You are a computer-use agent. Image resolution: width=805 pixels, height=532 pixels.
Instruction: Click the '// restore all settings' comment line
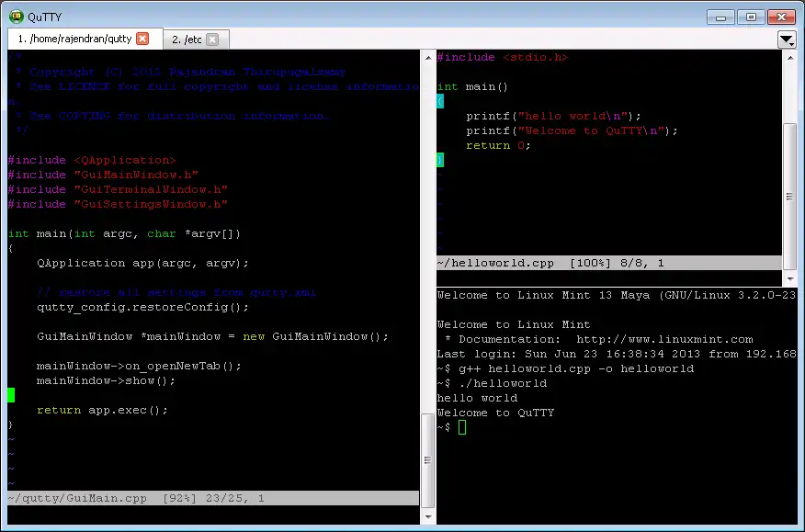[x=176, y=292]
